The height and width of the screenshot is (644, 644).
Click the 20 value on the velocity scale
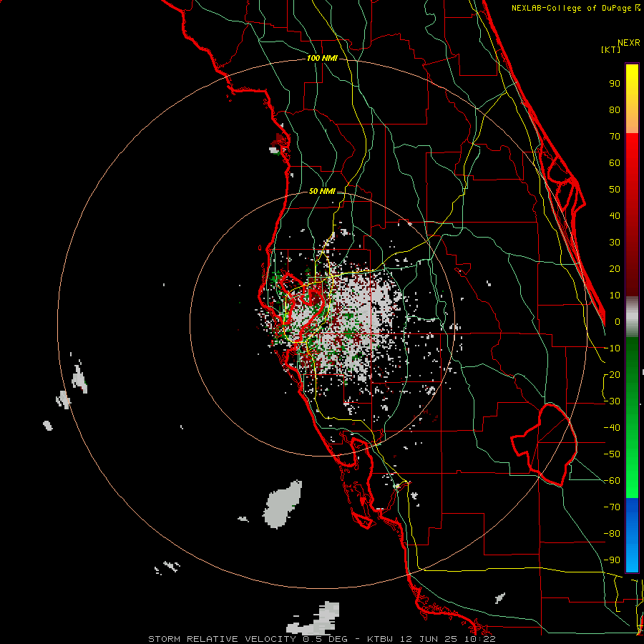point(615,269)
